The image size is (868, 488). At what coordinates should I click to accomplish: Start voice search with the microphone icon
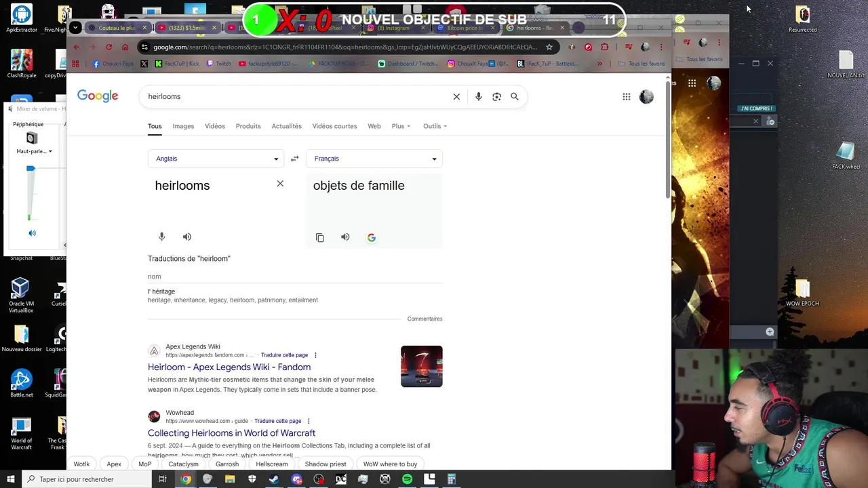479,97
